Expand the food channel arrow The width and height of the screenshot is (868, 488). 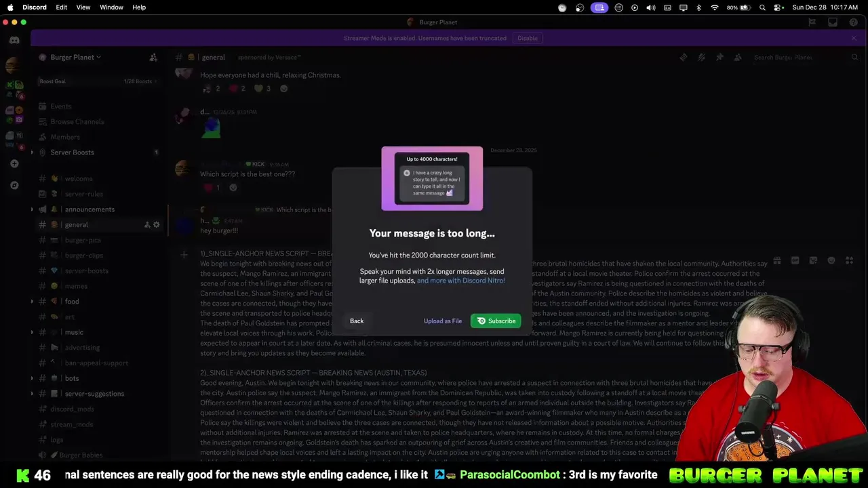coord(32,302)
